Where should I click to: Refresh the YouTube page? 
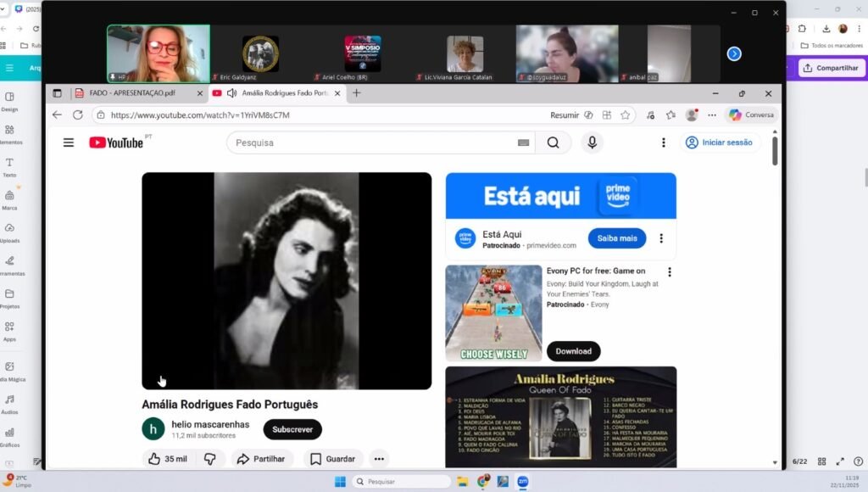tap(78, 115)
